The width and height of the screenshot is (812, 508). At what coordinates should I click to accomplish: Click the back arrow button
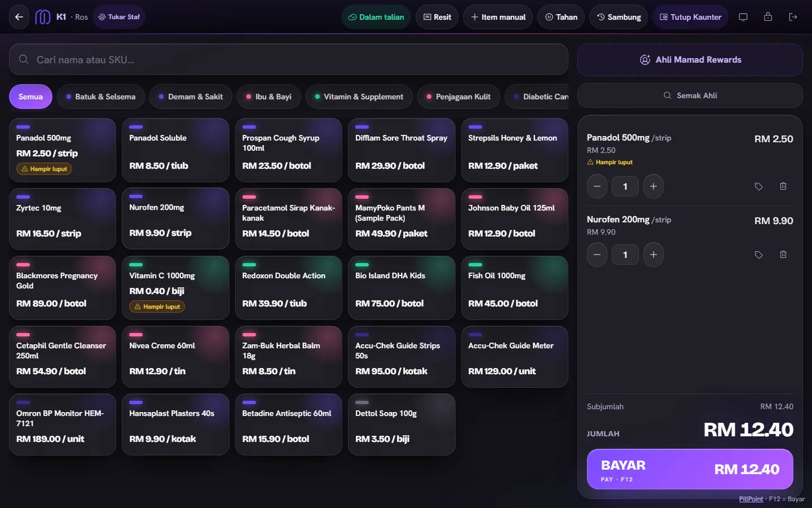19,17
